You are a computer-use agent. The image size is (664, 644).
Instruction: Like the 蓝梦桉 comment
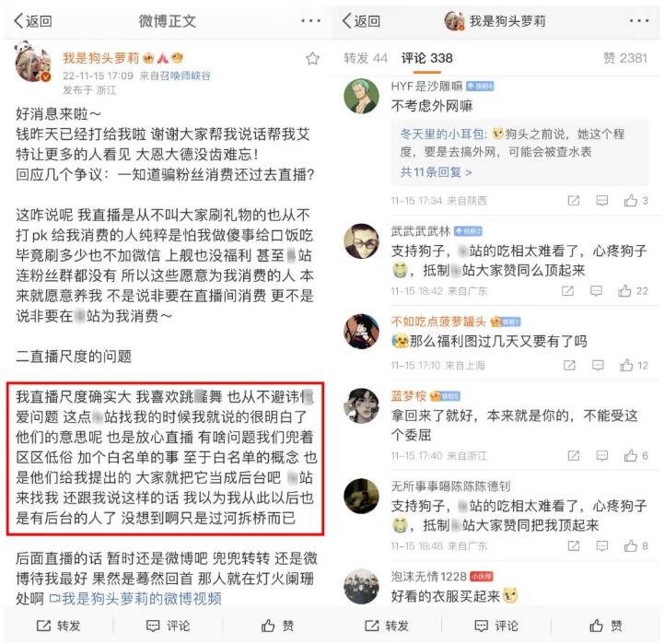(635, 455)
